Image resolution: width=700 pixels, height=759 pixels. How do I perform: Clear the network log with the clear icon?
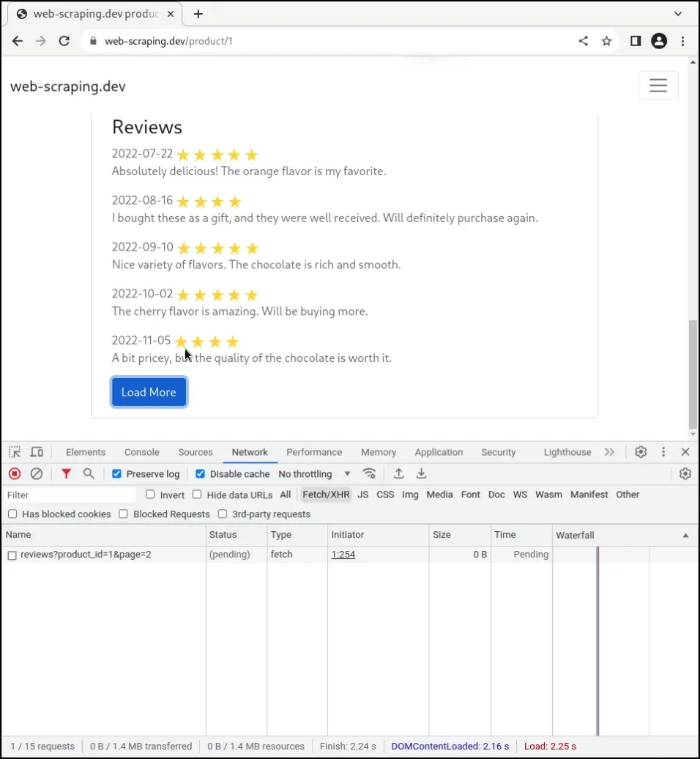point(36,474)
